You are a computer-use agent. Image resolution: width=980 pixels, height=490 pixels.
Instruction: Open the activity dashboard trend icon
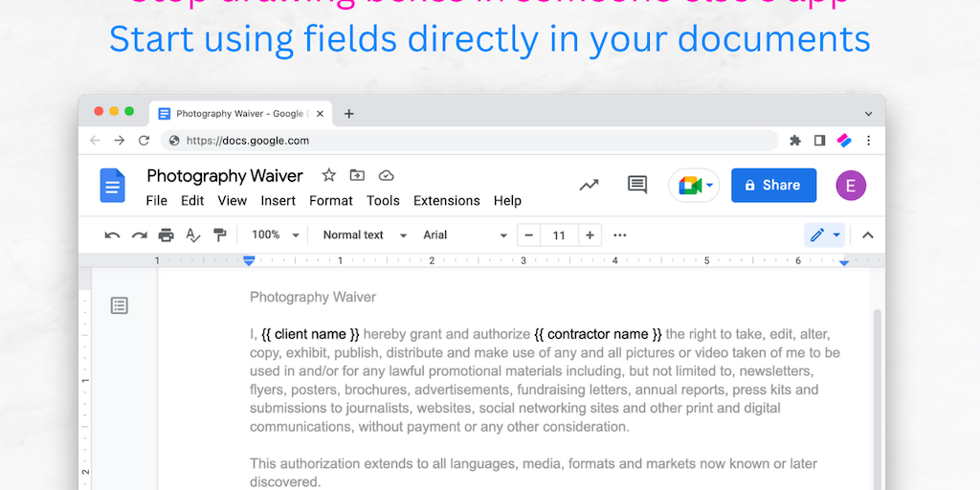(x=589, y=185)
